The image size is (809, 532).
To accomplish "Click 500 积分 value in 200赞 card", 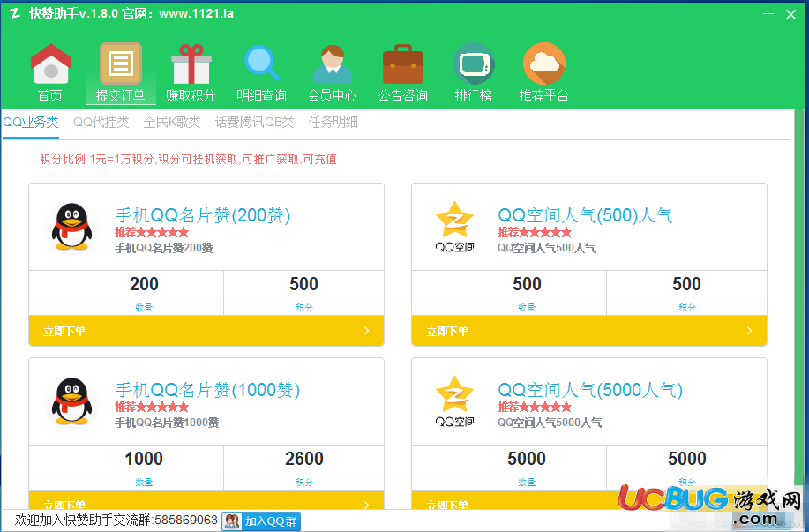I will (x=303, y=284).
